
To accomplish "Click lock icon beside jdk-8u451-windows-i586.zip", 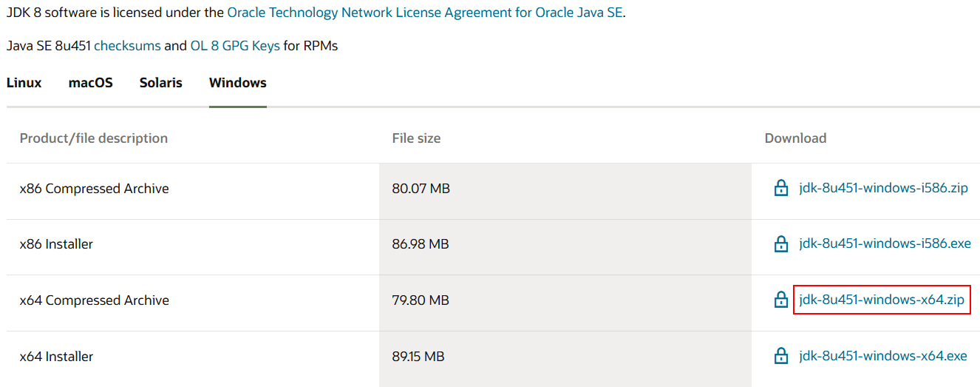I will 780,188.
